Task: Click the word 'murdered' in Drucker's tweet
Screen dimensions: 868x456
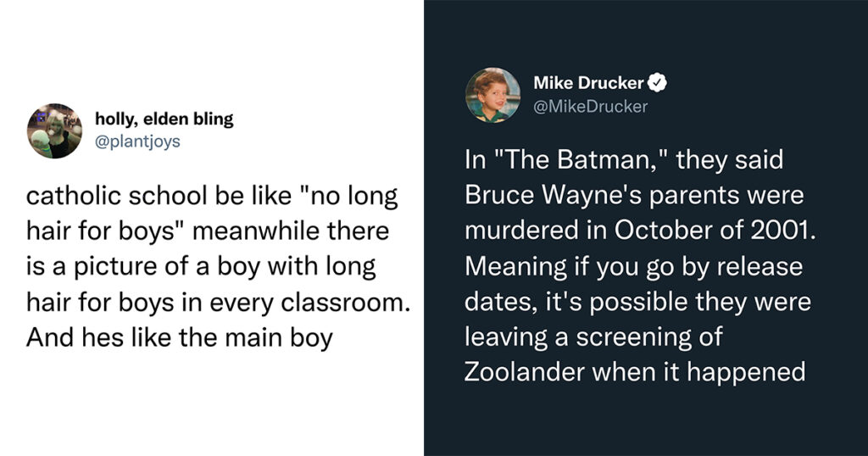Action: click(521, 231)
